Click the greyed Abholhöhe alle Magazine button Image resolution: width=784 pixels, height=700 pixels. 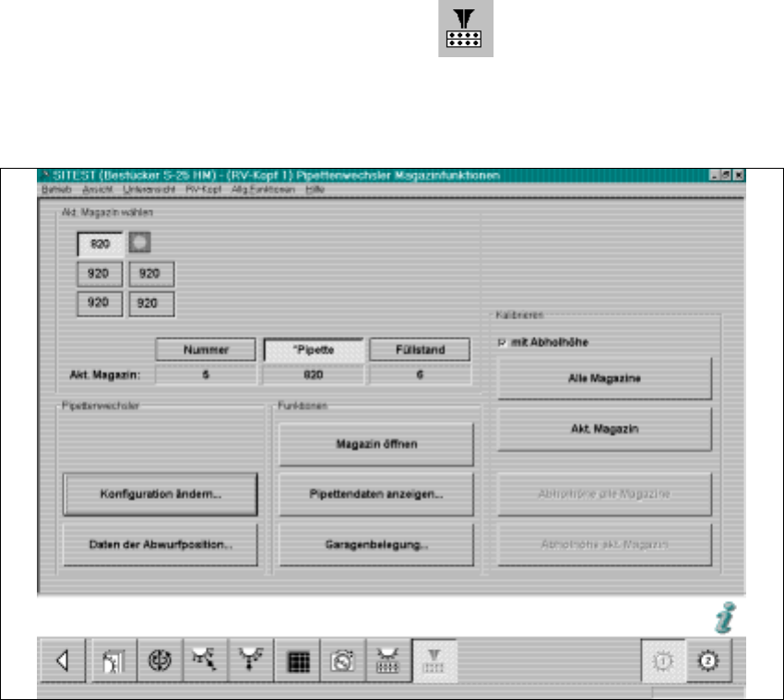click(x=604, y=494)
